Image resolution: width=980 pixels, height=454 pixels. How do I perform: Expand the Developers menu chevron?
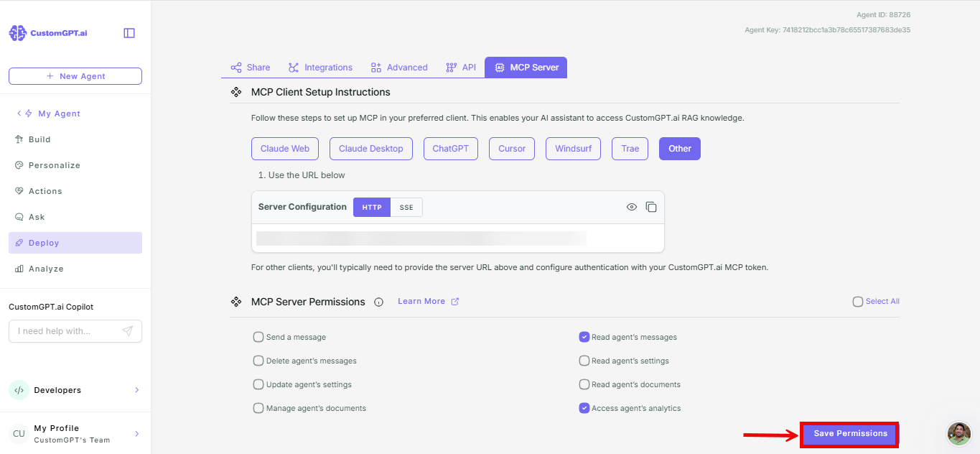pyautogui.click(x=136, y=390)
